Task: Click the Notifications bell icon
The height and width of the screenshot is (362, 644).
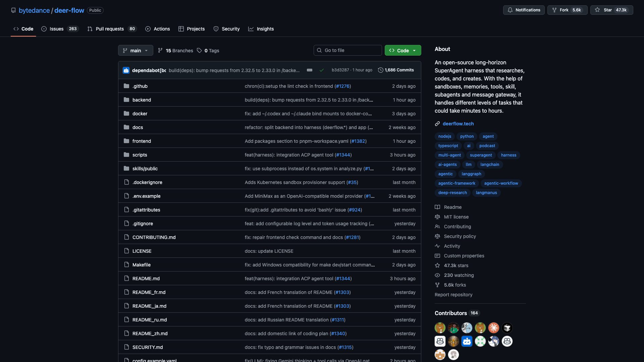Action: [x=509, y=10]
